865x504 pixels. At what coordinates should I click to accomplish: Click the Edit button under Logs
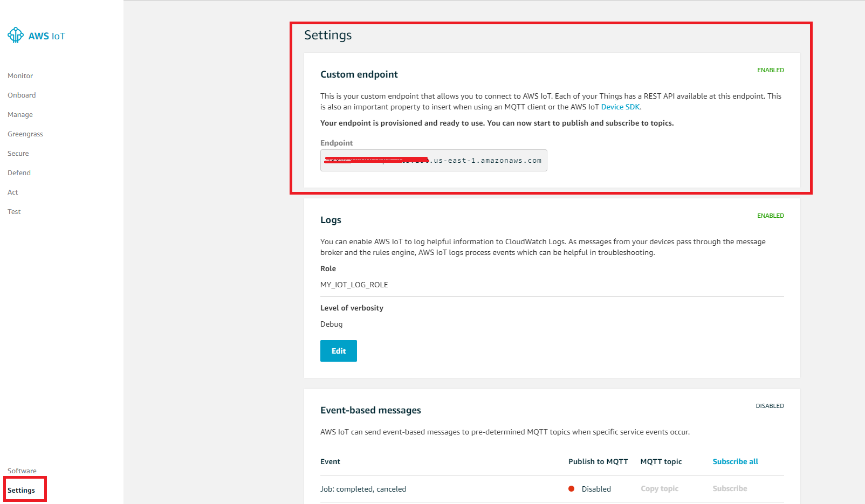[x=339, y=351]
